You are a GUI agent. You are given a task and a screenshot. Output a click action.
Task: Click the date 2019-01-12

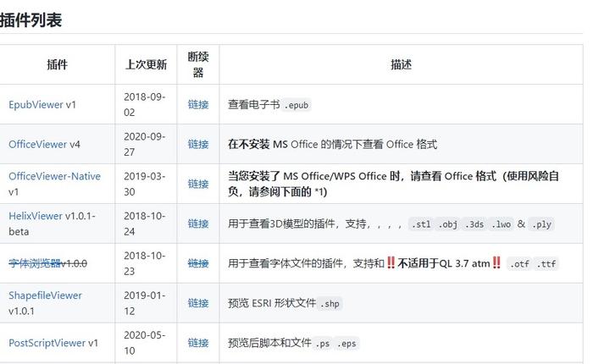point(145,303)
